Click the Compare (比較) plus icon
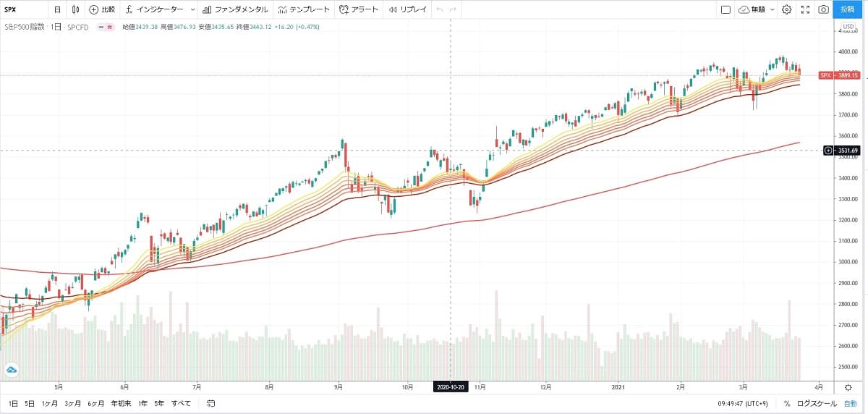The height and width of the screenshot is (414, 868). [x=94, y=10]
